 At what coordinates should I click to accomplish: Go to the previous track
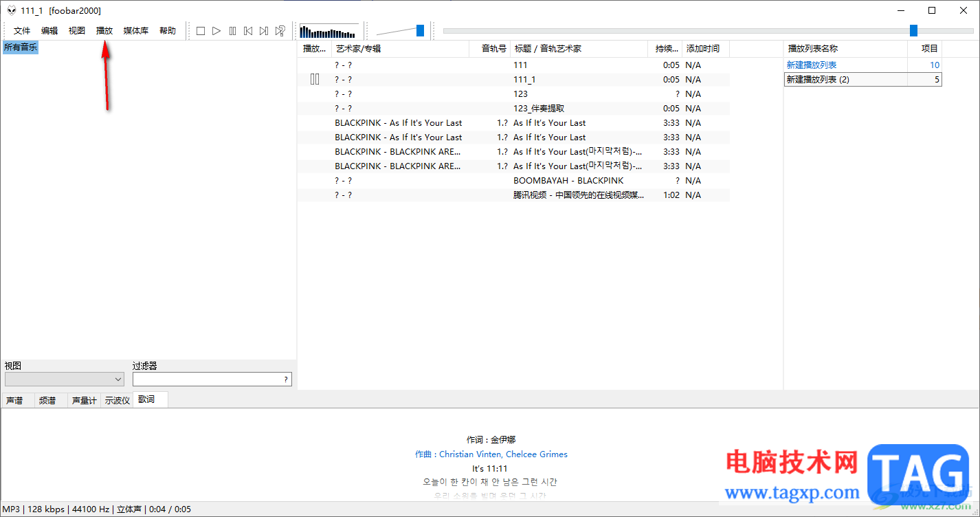coord(248,31)
